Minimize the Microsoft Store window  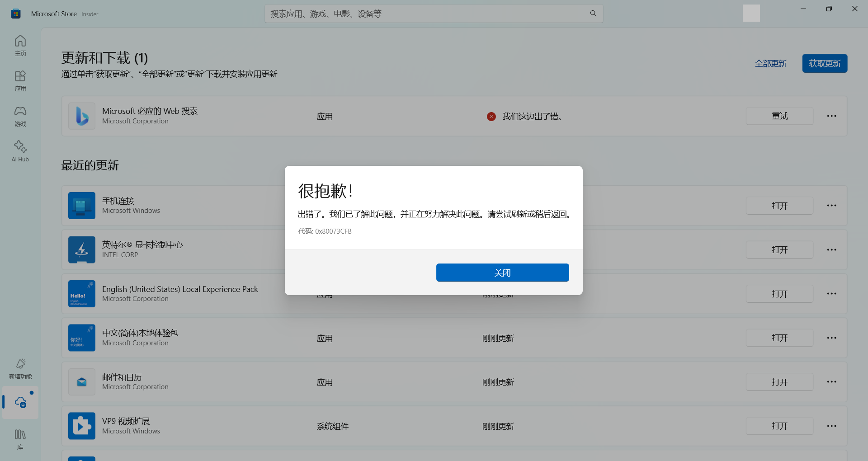803,9
